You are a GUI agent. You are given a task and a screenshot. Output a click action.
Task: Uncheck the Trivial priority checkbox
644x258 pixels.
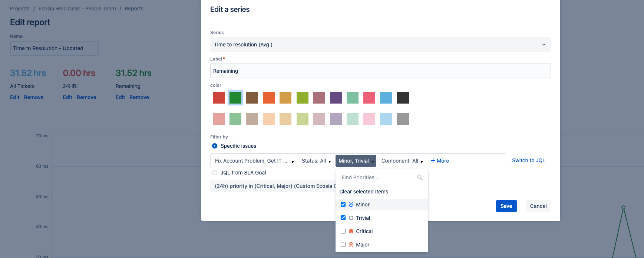[343, 218]
